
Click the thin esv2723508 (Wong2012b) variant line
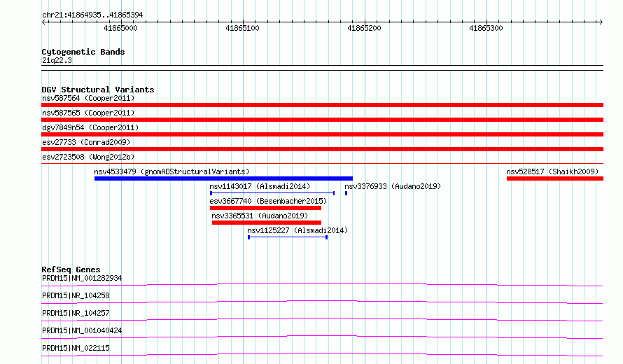(x=322, y=163)
